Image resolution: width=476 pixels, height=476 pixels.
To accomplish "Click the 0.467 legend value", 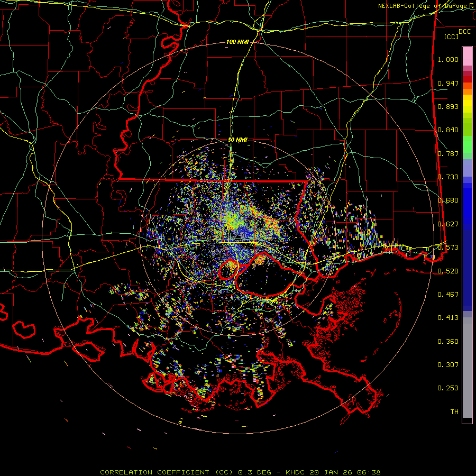I will [x=448, y=295].
